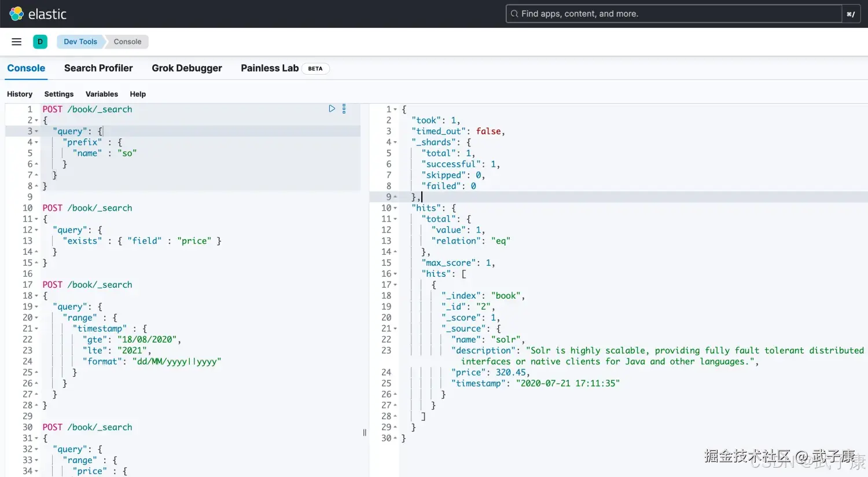Open the Grok Debugger tab
Image resolution: width=868 pixels, height=477 pixels.
[186, 68]
